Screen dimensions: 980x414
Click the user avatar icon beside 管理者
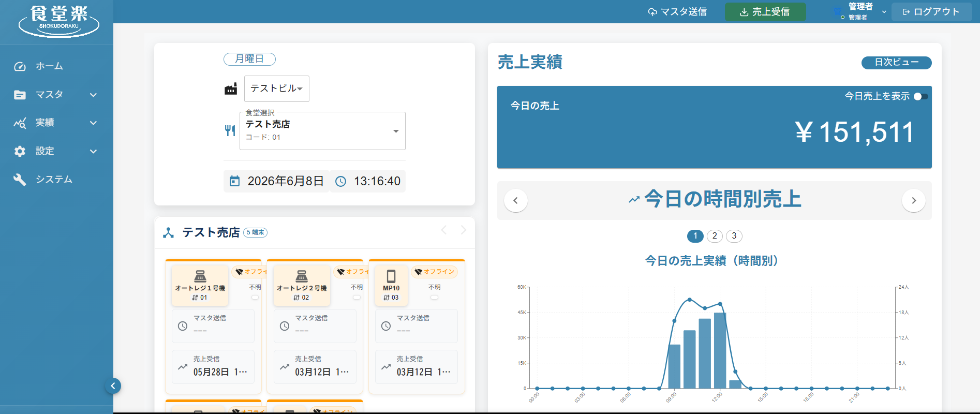(x=838, y=12)
